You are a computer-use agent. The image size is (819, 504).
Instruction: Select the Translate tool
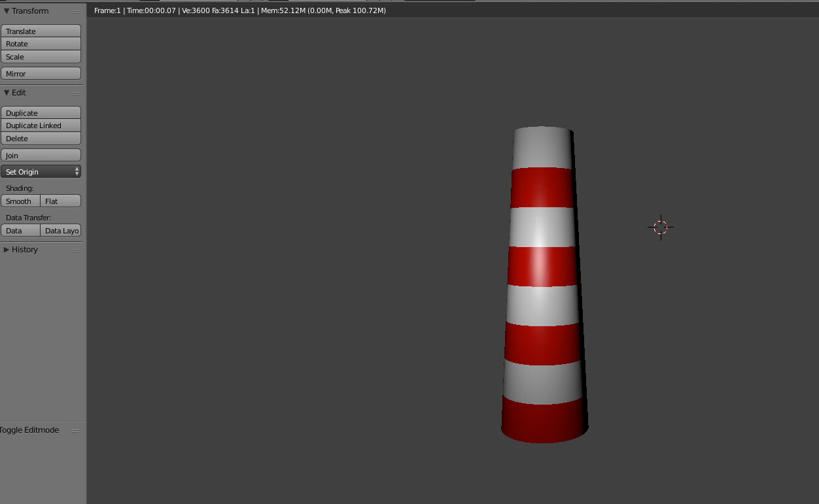(x=41, y=31)
